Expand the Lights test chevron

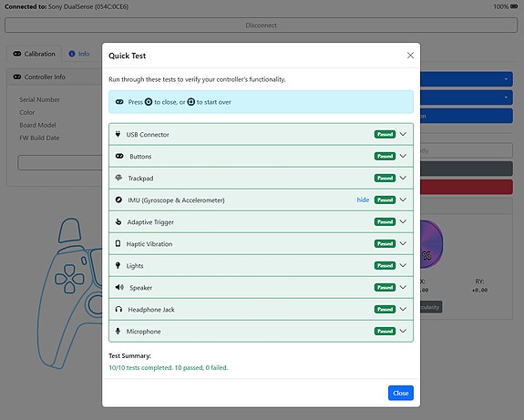tap(403, 265)
